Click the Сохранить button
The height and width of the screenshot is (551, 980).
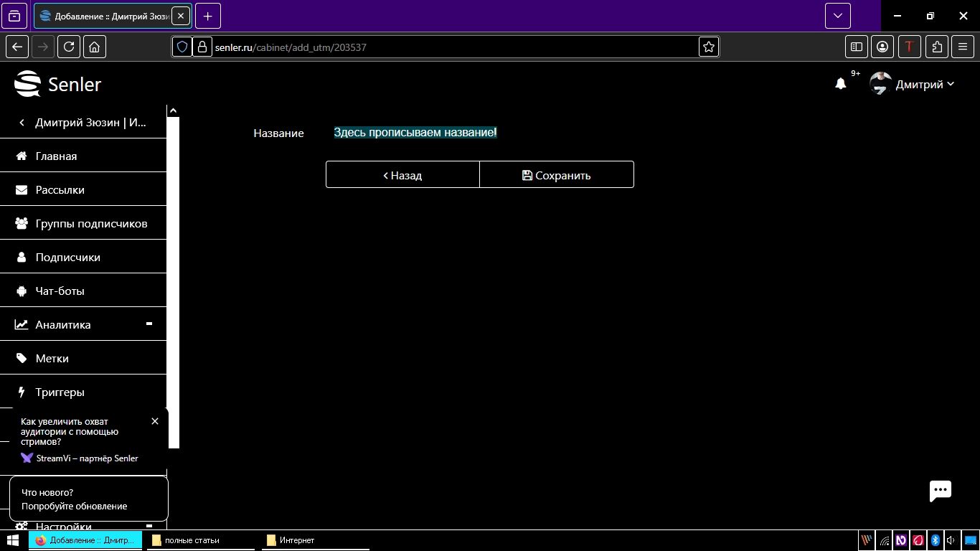point(557,174)
